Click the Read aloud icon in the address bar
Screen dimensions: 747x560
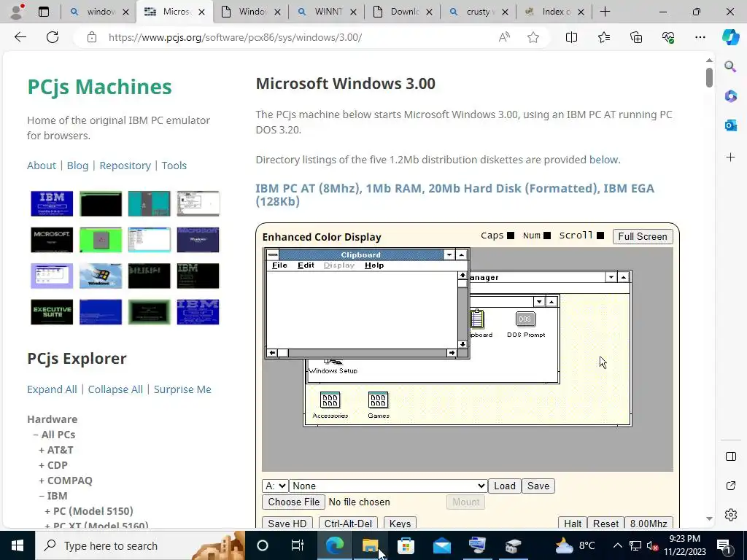[504, 37]
